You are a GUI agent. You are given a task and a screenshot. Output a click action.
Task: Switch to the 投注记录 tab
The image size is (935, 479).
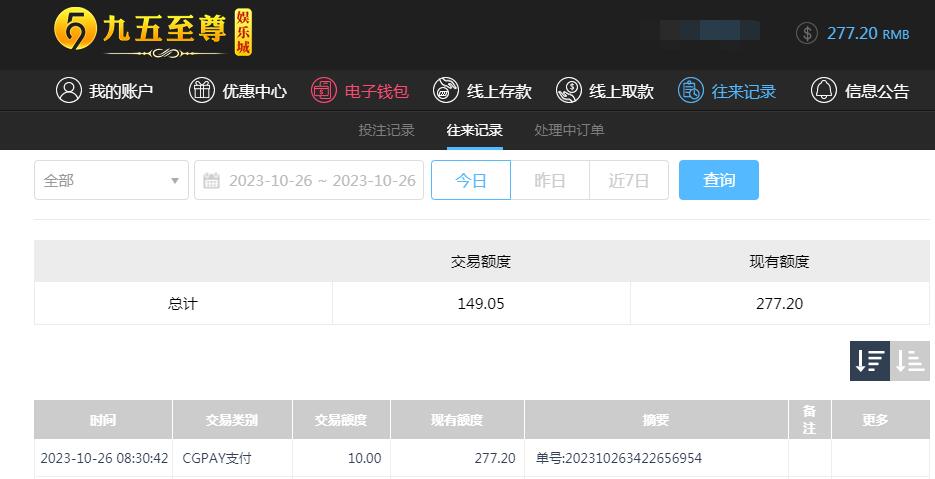(386, 130)
